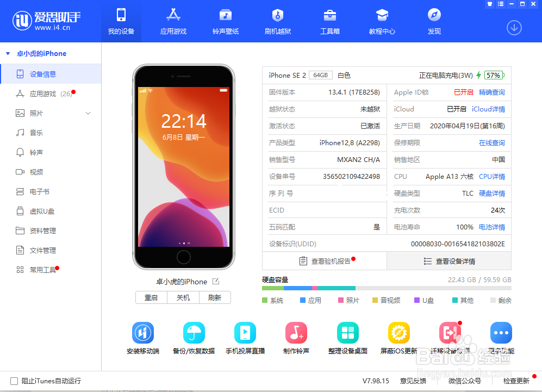The width and height of the screenshot is (542, 392).
Task: Click the 常用工具 grid icon in sidebar
Action: (20, 270)
